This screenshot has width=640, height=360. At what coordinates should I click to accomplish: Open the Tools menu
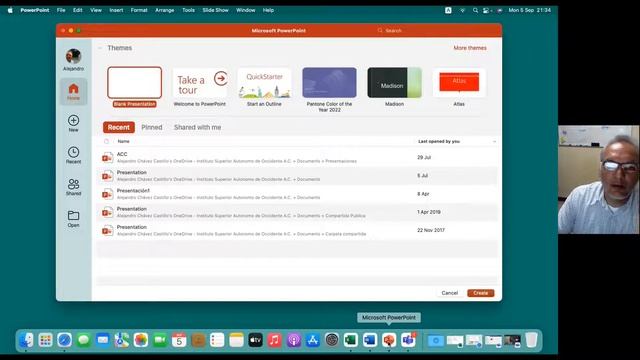188,10
